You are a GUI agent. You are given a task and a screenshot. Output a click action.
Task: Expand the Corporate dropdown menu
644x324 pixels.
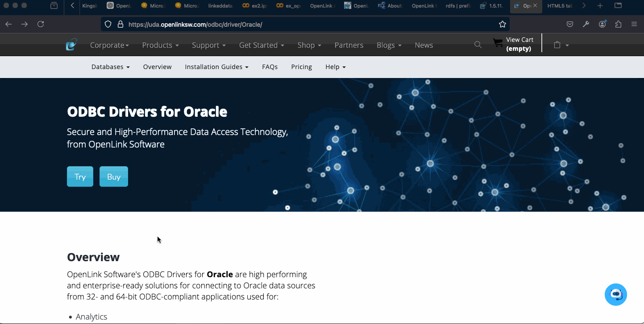pyautogui.click(x=109, y=45)
